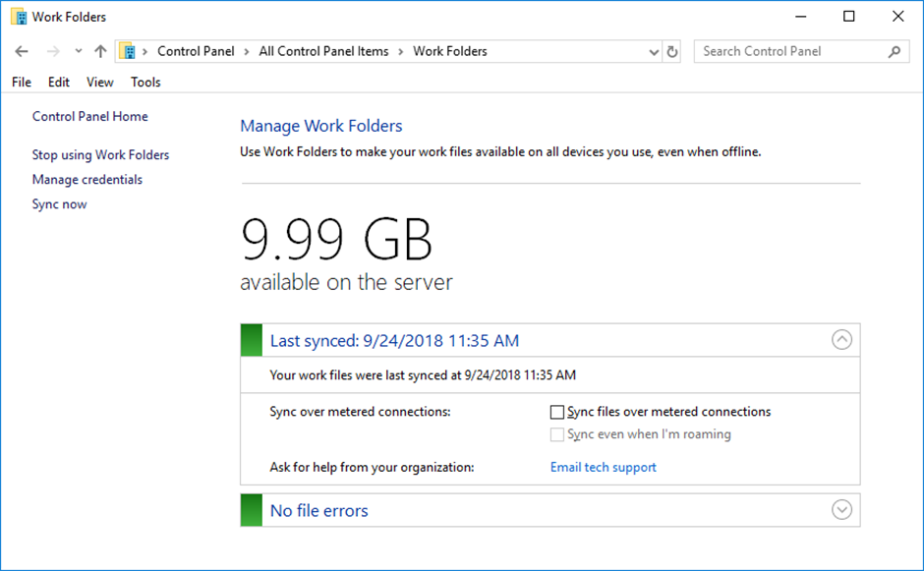Click Stop using Work Folders
The height and width of the screenshot is (571, 924).
point(101,154)
